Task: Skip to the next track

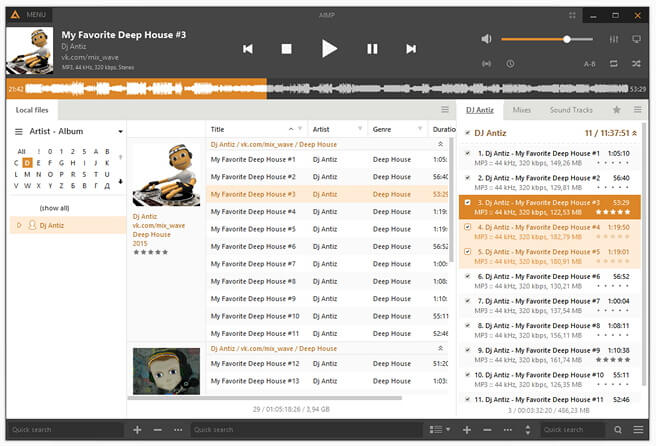Action: click(411, 49)
